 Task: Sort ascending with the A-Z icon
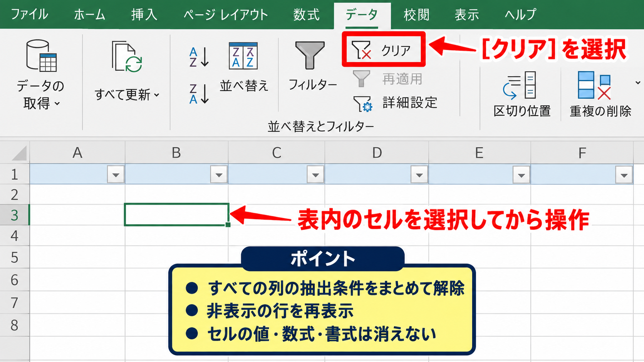[199, 57]
